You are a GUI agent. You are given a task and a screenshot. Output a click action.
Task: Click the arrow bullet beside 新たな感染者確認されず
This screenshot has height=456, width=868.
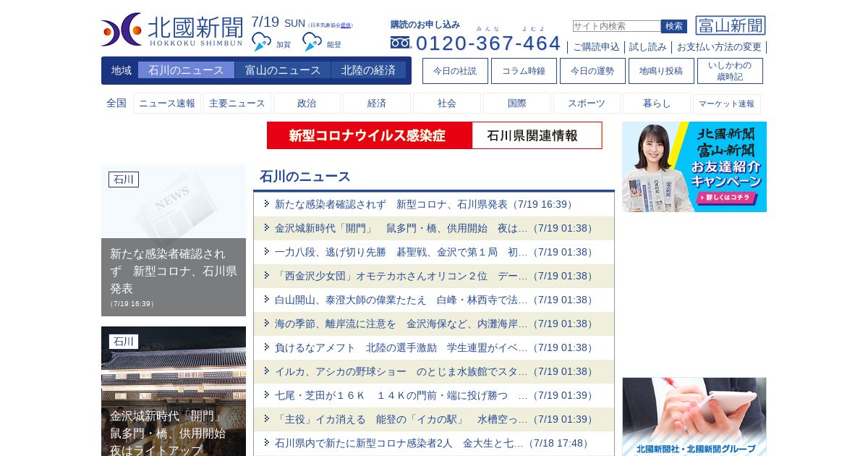(267, 203)
